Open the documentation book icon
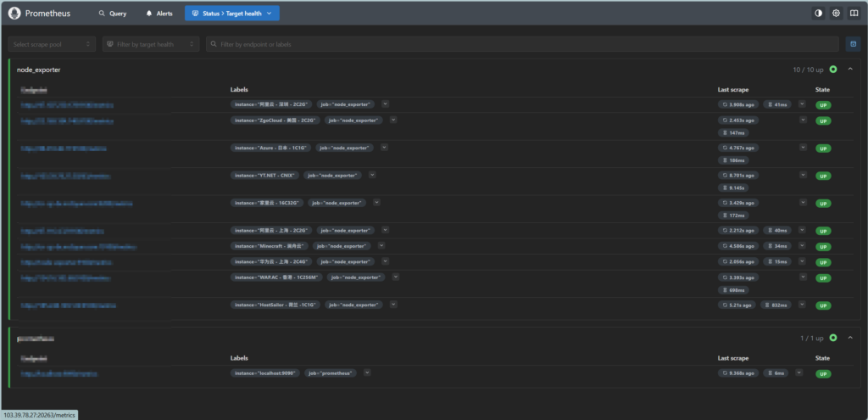Image resolution: width=868 pixels, height=420 pixels. (854, 13)
